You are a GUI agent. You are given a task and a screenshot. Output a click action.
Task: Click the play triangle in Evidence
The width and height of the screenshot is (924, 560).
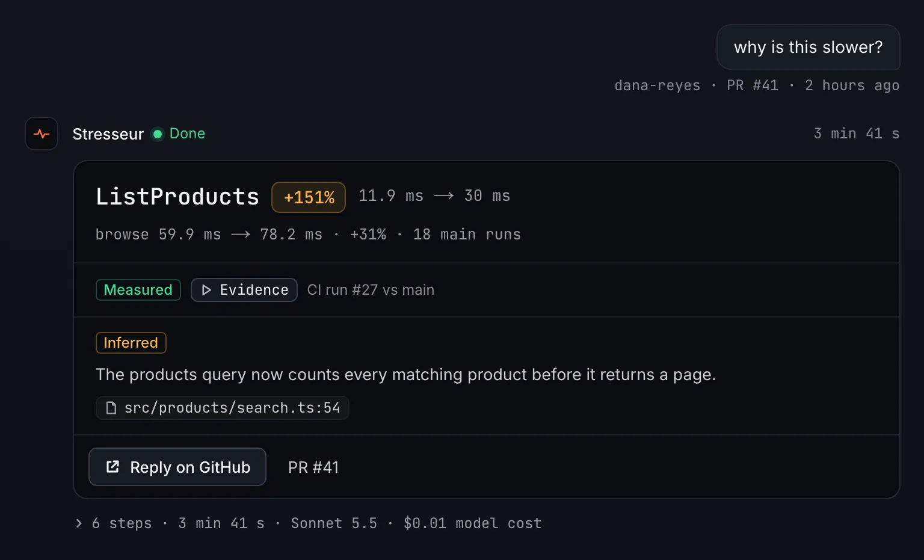tap(206, 290)
